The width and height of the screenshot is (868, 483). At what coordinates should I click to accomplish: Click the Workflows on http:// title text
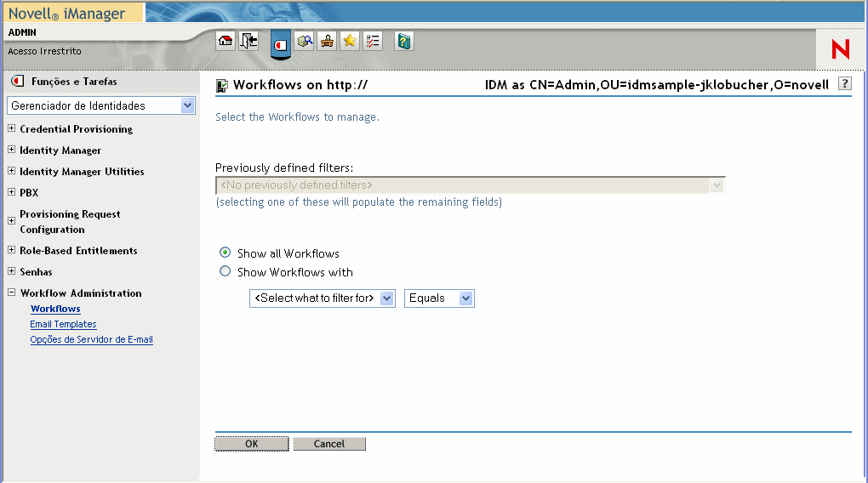300,85
